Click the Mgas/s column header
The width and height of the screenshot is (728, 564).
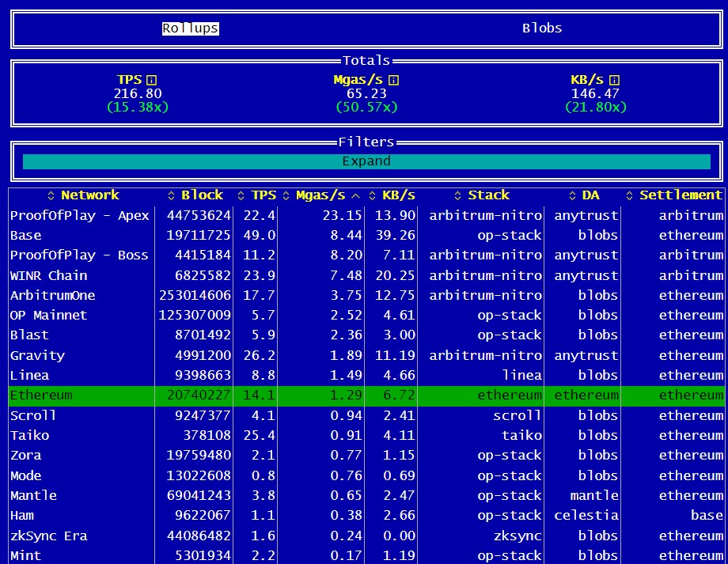coord(320,195)
